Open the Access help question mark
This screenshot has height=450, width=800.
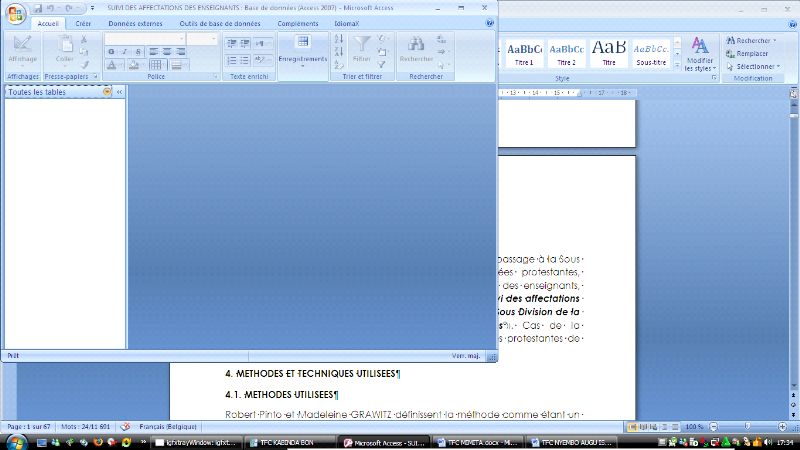[489, 23]
